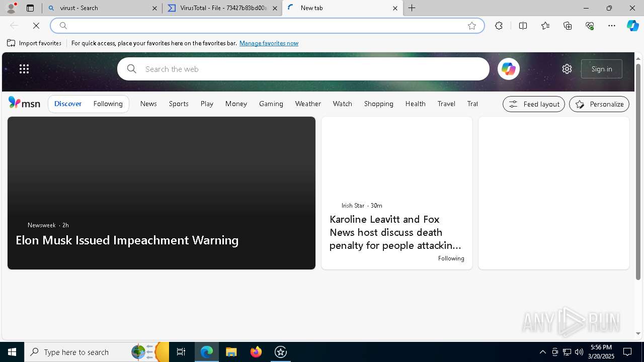Close the virust Search tab
Image resolution: width=644 pixels, height=362 pixels.
154,8
